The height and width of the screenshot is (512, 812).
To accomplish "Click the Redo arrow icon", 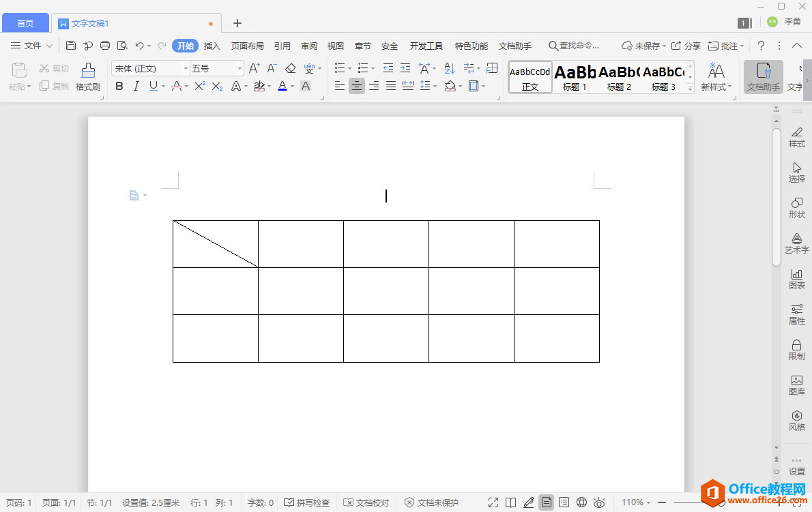I will pos(162,46).
